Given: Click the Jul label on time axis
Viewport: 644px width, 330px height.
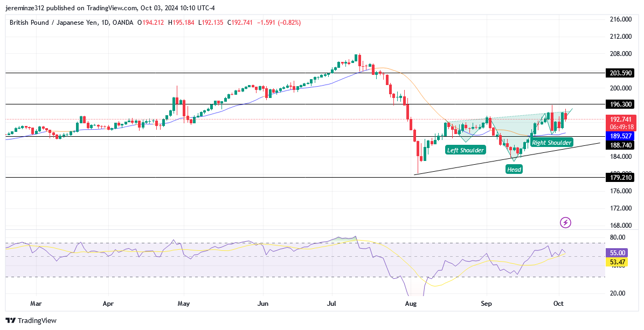Looking at the screenshot, I should 331,304.
